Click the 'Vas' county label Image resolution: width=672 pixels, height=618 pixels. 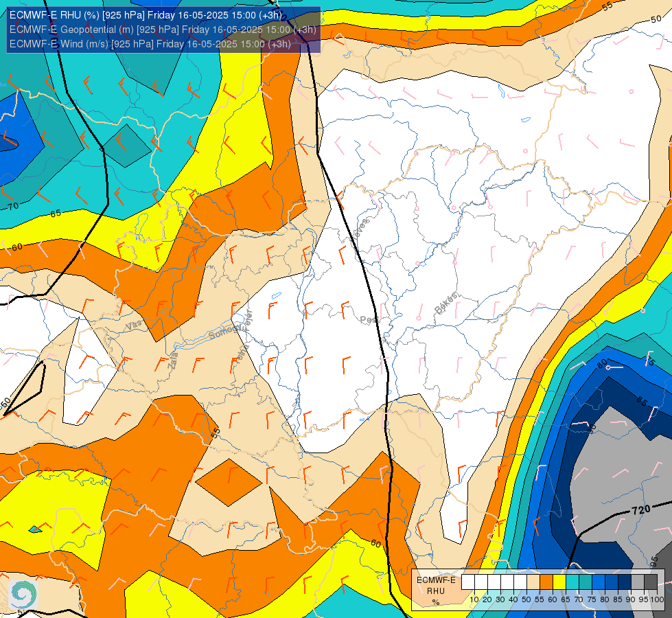click(134, 326)
